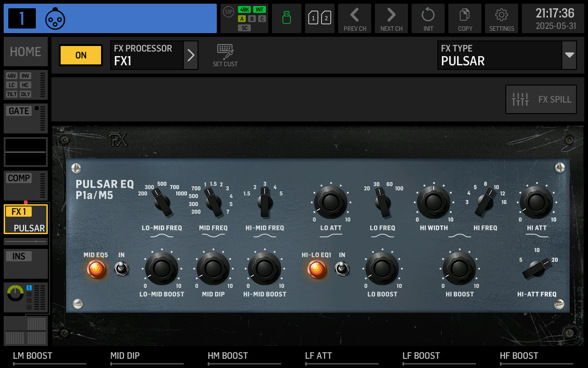Flip the IN switch next to HI-LO EQ1
This screenshot has width=588, height=368.
pyautogui.click(x=342, y=269)
